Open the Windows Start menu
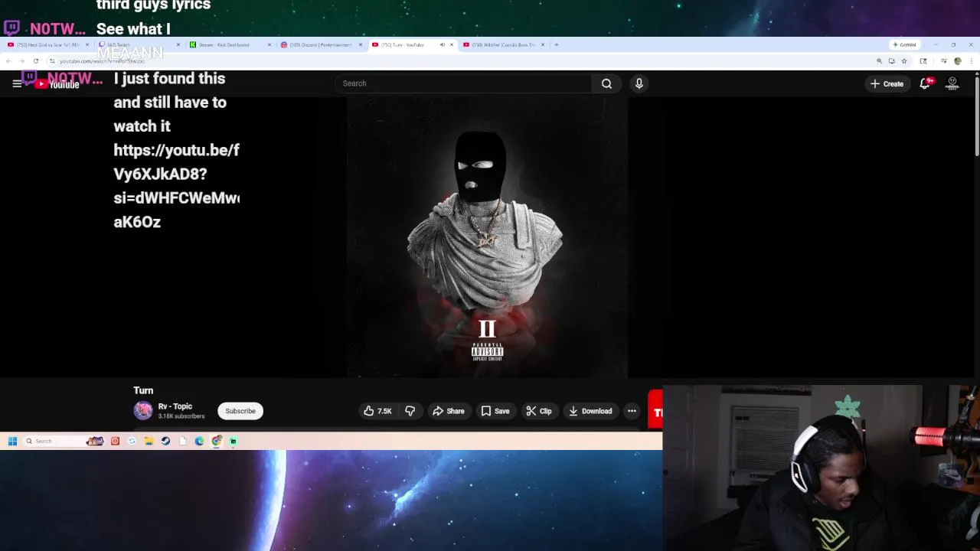Viewport: 980px width, 551px height. click(12, 441)
